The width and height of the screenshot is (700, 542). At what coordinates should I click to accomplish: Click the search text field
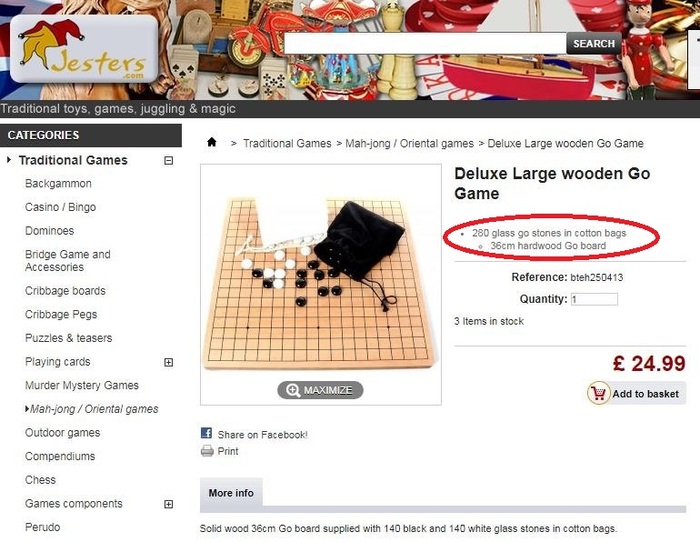[x=425, y=44]
